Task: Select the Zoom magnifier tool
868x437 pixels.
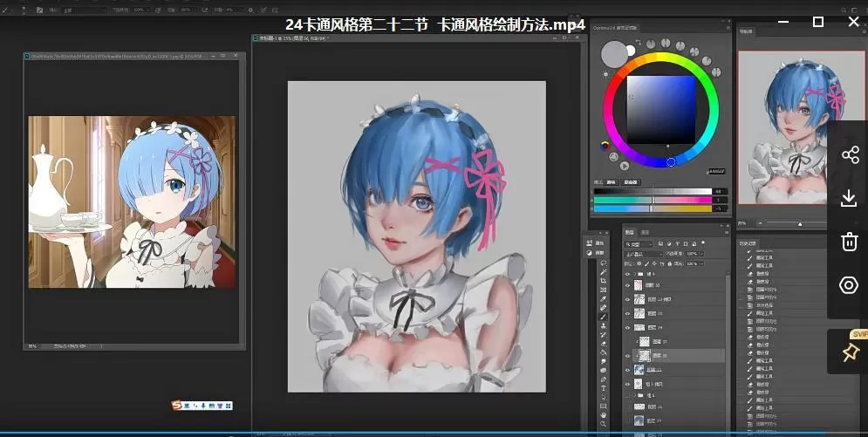Action: [x=604, y=424]
